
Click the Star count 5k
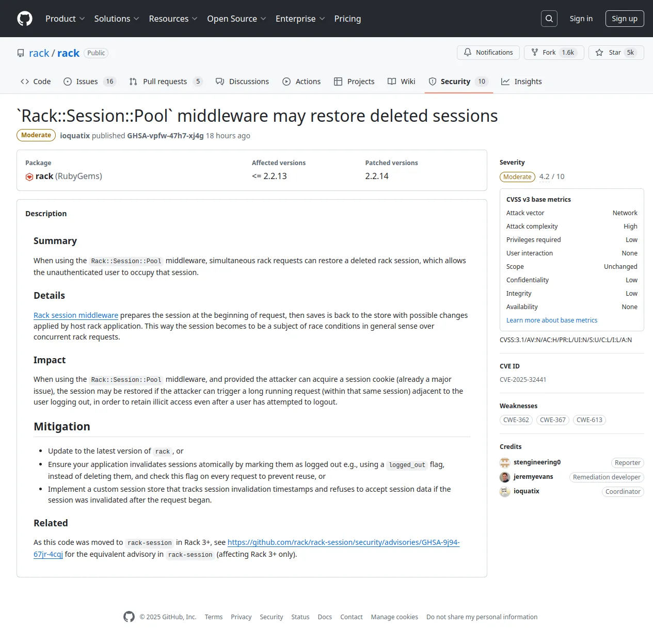[x=630, y=53]
